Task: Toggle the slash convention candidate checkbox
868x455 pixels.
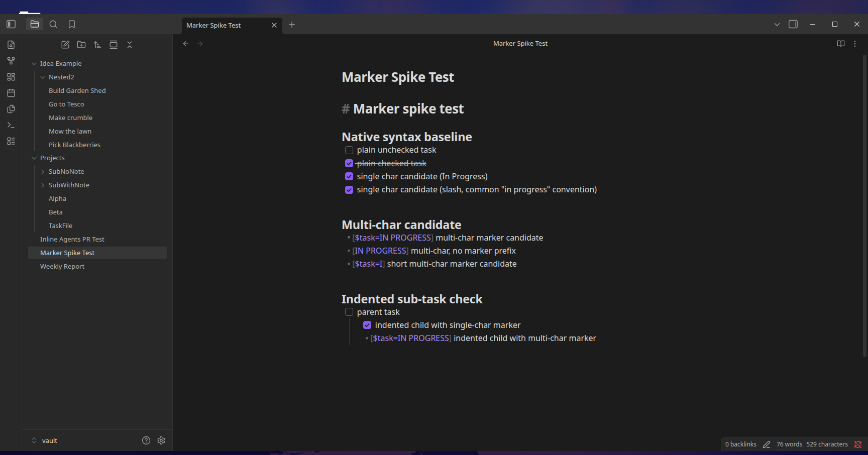Action: [x=349, y=190]
